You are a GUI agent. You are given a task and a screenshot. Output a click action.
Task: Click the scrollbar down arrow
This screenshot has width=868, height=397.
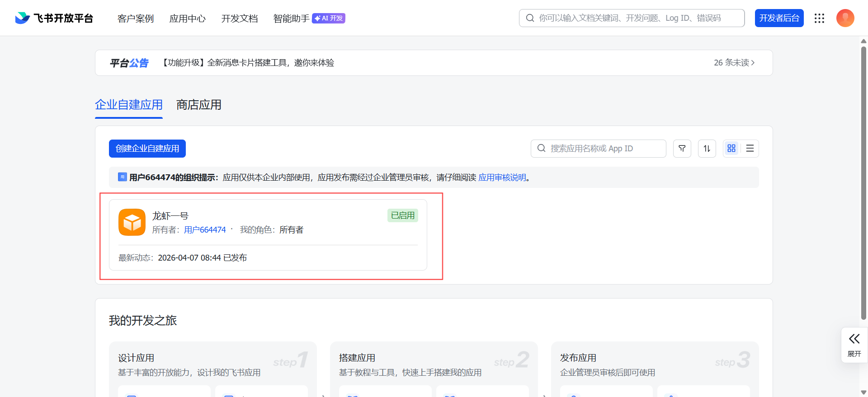(x=863, y=392)
